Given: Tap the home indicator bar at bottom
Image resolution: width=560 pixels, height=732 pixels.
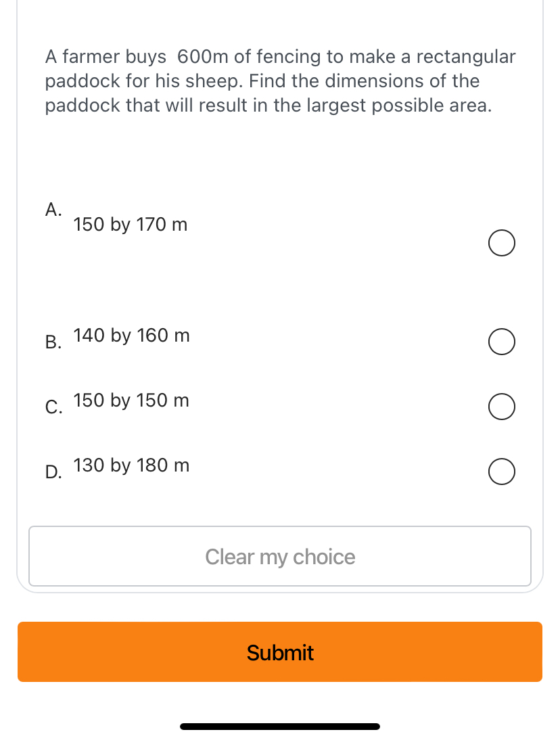Looking at the screenshot, I should (x=280, y=726).
